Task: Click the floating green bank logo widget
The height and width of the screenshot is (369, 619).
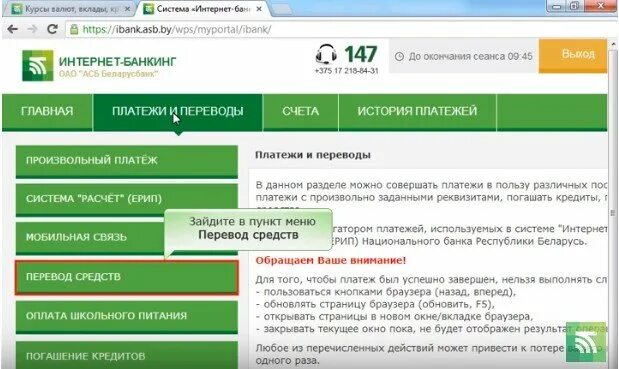Action: click(586, 342)
